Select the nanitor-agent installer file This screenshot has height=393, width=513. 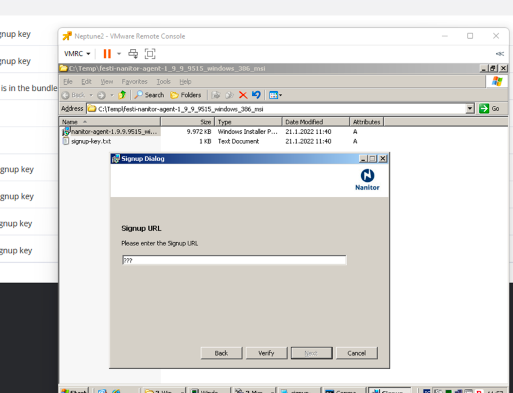[x=114, y=132]
